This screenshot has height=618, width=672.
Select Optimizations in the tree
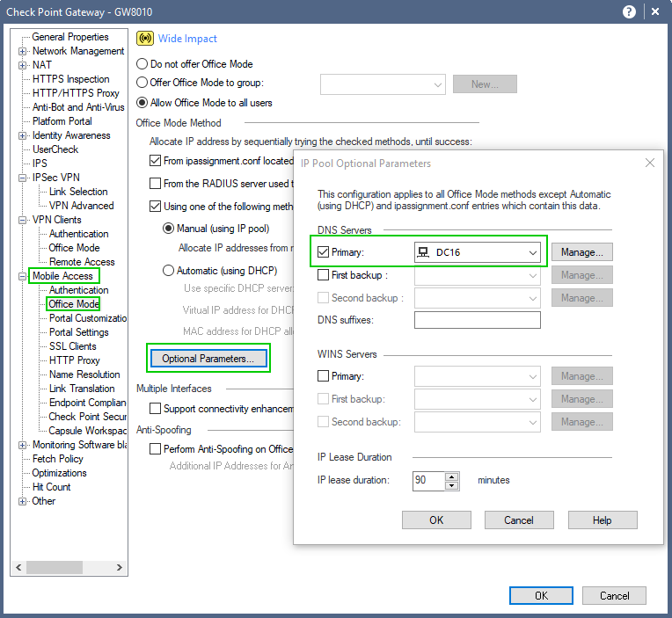59,473
